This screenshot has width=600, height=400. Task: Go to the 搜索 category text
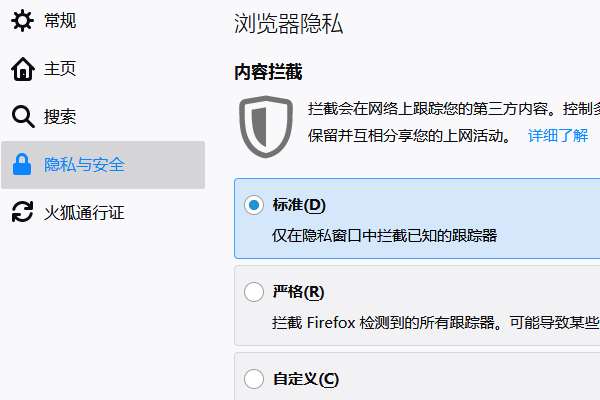(60, 117)
